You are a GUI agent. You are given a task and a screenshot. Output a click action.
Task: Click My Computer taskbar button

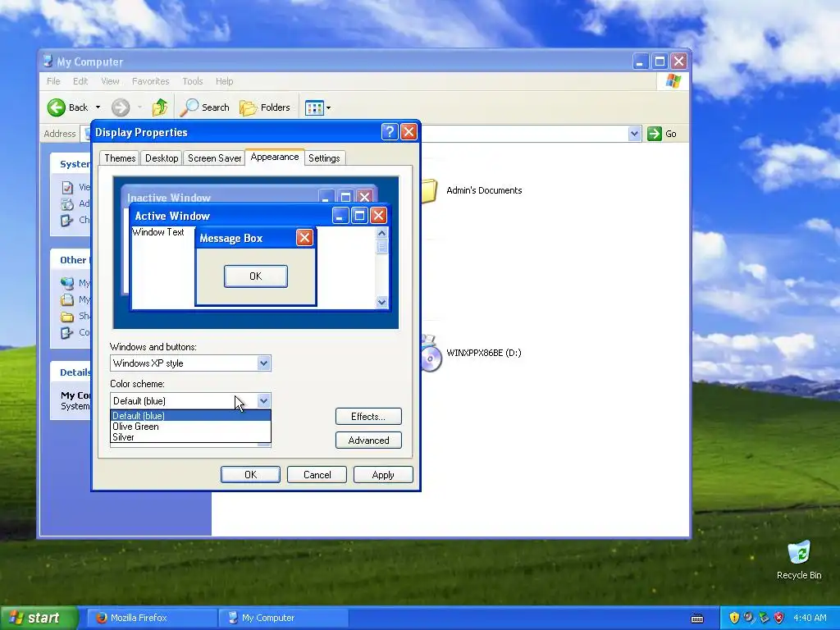283,618
